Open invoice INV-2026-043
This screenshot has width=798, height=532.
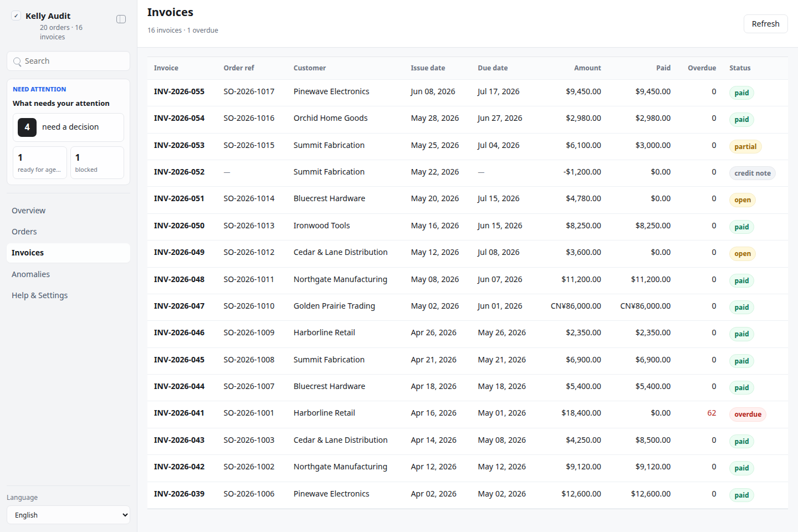pyautogui.click(x=179, y=440)
